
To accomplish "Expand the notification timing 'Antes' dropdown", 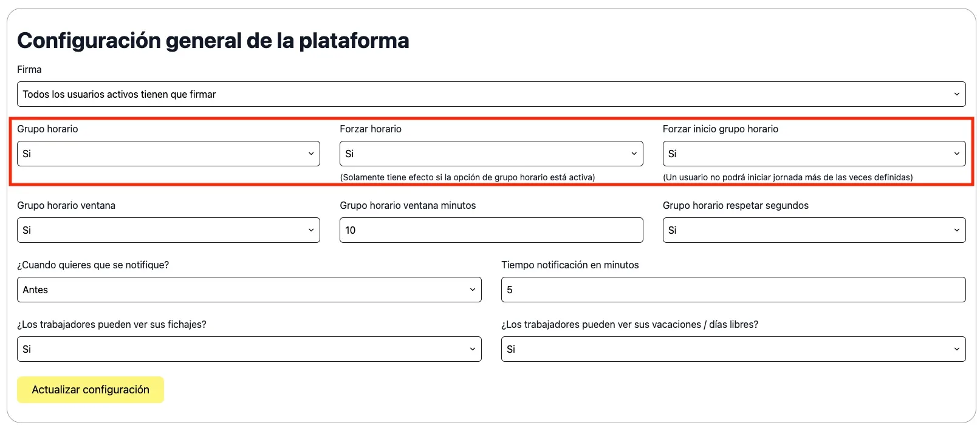I will [x=249, y=290].
